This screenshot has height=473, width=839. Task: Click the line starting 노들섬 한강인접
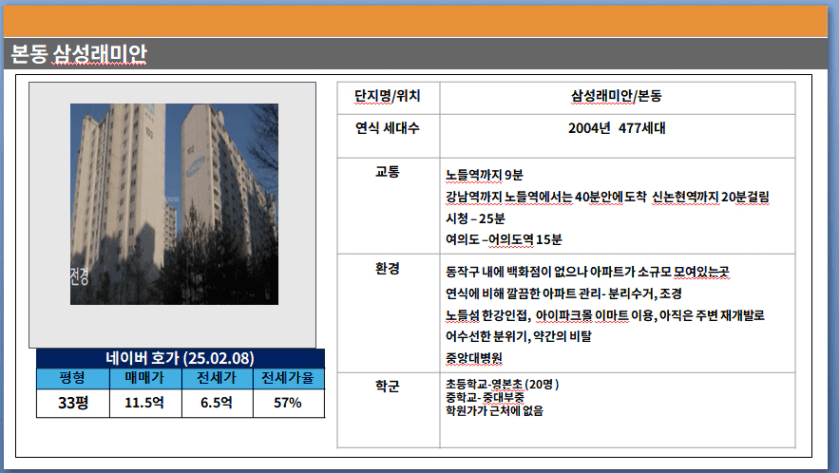coord(605,315)
